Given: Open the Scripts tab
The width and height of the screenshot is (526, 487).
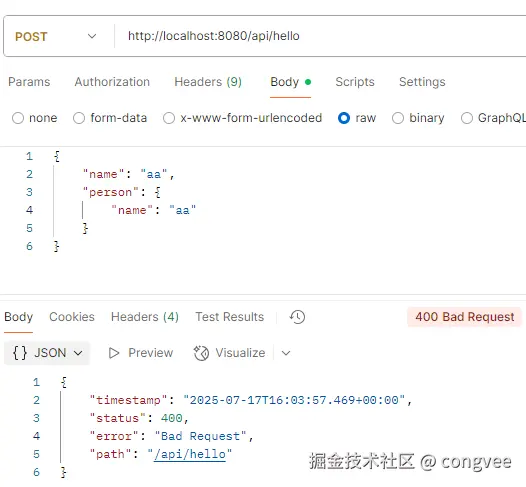Looking at the screenshot, I should coord(355,82).
